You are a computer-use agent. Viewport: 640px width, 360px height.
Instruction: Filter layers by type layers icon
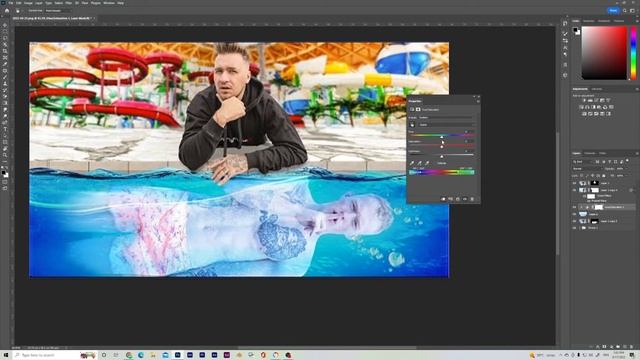pos(610,162)
